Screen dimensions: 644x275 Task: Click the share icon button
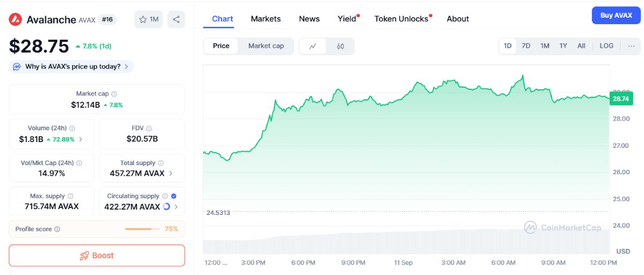[x=176, y=19]
